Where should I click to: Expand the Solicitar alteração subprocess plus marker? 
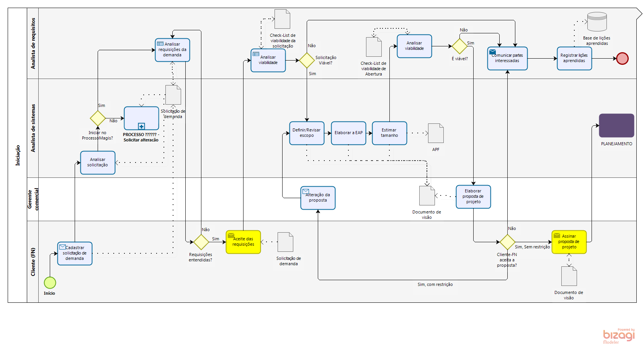[141, 126]
